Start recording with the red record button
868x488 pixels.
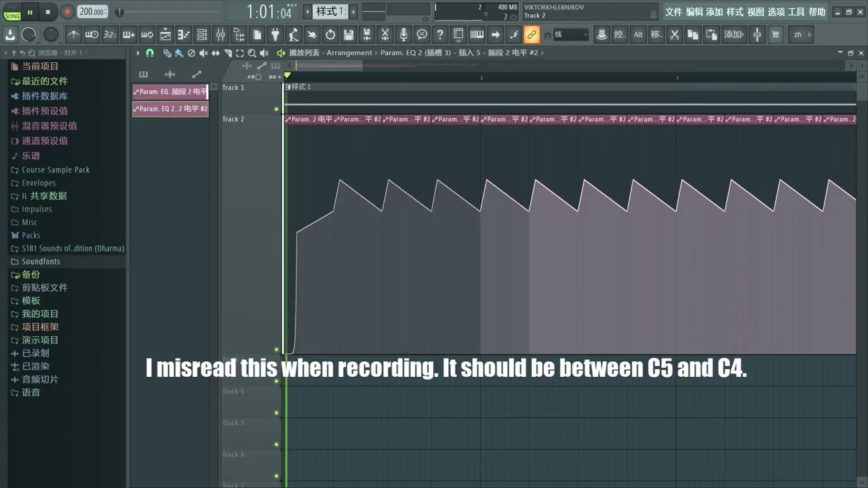tap(66, 12)
